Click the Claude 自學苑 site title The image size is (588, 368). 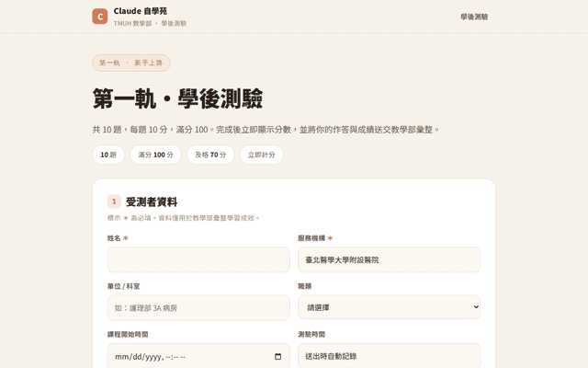tap(141, 11)
